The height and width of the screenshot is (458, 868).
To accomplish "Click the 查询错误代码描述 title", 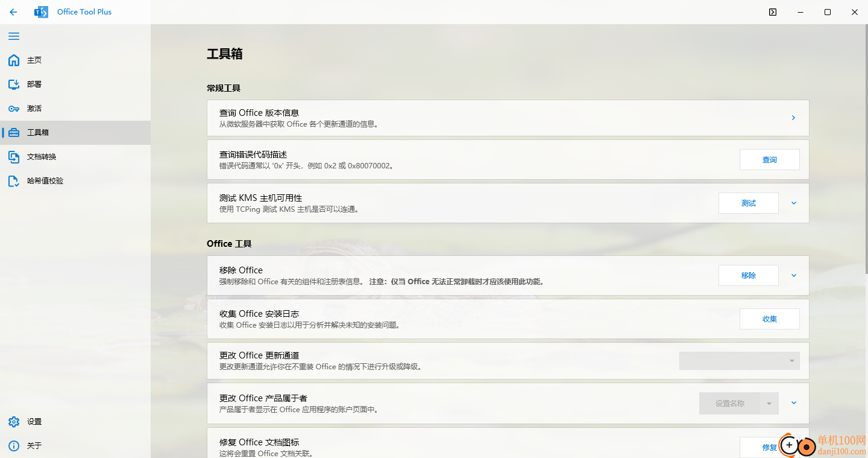I will coord(253,154).
